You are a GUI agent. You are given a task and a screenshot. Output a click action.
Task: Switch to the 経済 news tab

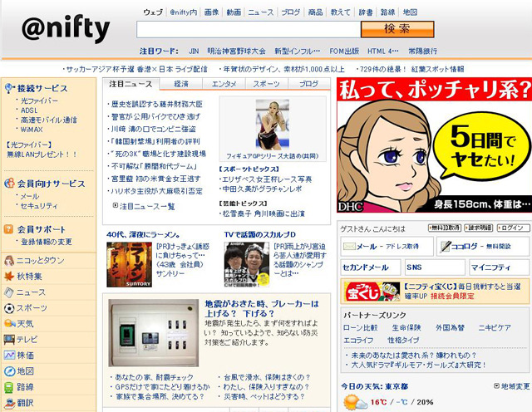180,84
